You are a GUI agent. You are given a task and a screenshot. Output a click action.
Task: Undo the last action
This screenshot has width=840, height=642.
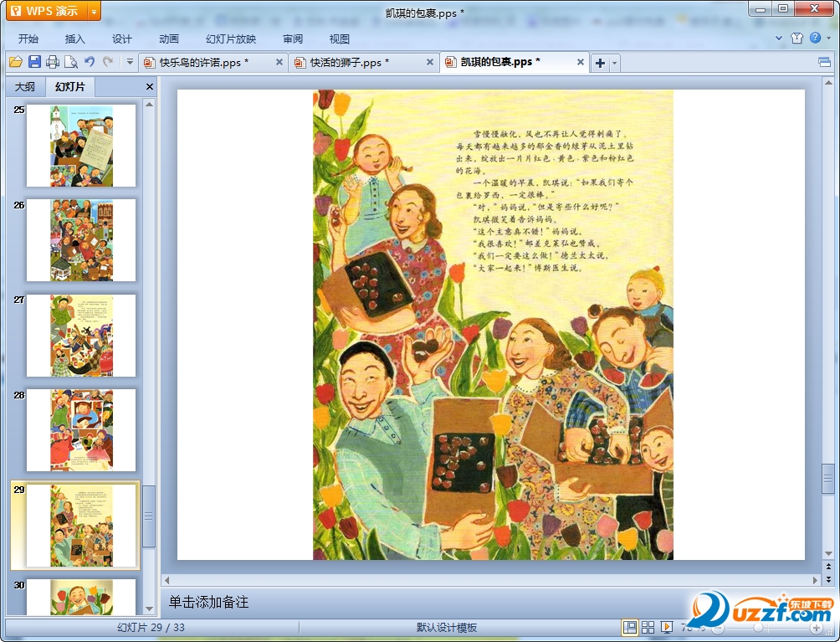[90, 62]
